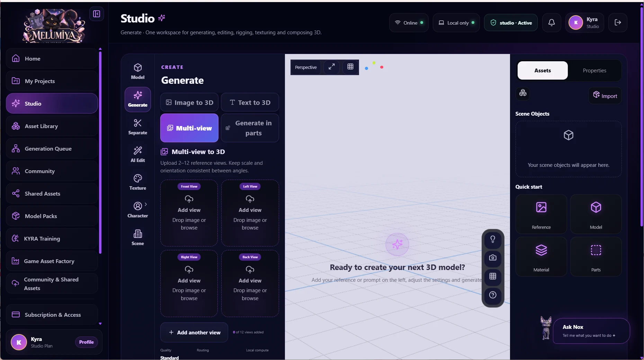
Task: Select Generate in parts mode
Action: coord(250,128)
